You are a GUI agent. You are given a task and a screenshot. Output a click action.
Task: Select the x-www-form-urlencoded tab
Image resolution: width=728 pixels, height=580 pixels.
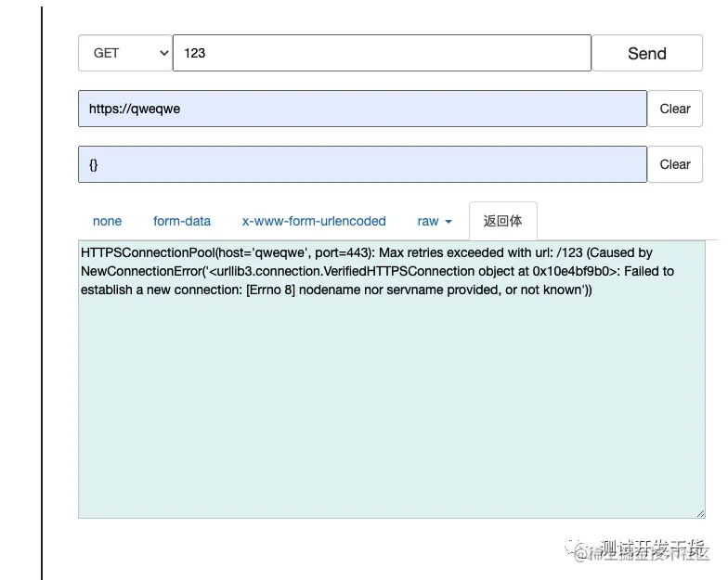(x=314, y=221)
